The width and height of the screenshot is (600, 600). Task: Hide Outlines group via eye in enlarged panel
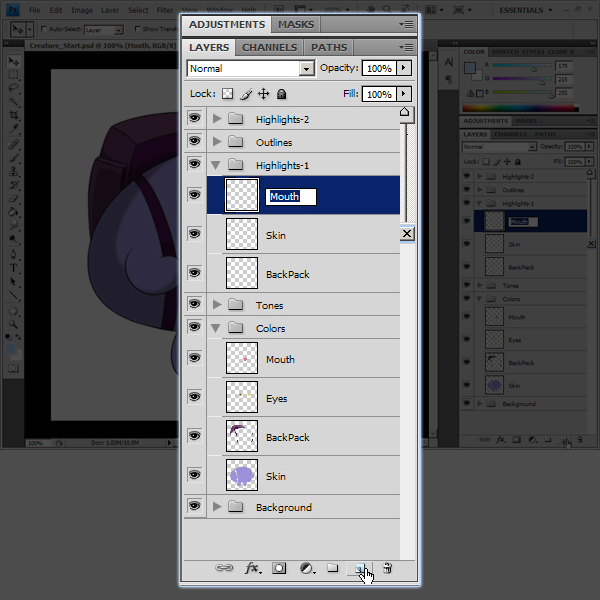194,141
